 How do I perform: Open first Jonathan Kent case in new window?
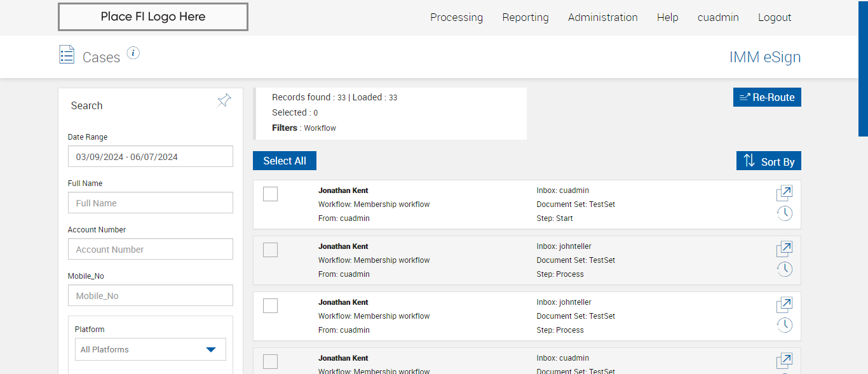tap(784, 193)
